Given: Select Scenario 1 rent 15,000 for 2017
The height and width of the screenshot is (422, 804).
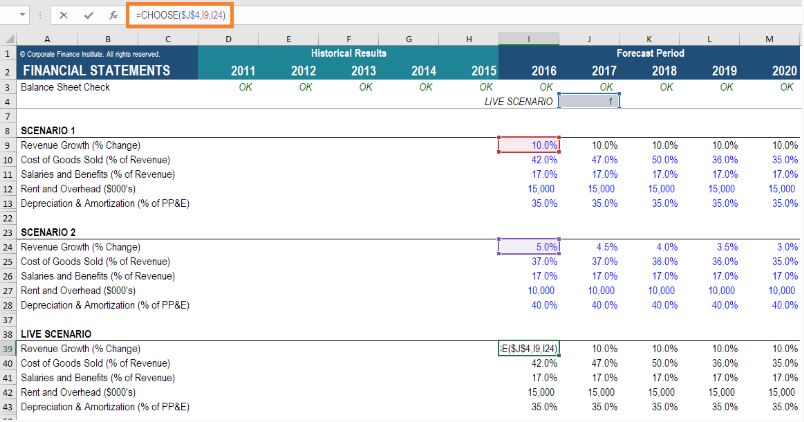Looking at the screenshot, I should tap(589, 189).
